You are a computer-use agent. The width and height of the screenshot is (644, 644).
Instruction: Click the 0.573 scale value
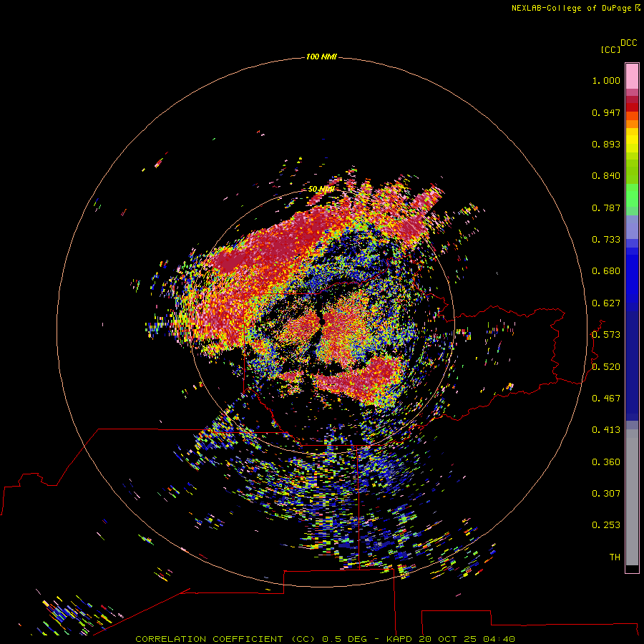(x=606, y=335)
